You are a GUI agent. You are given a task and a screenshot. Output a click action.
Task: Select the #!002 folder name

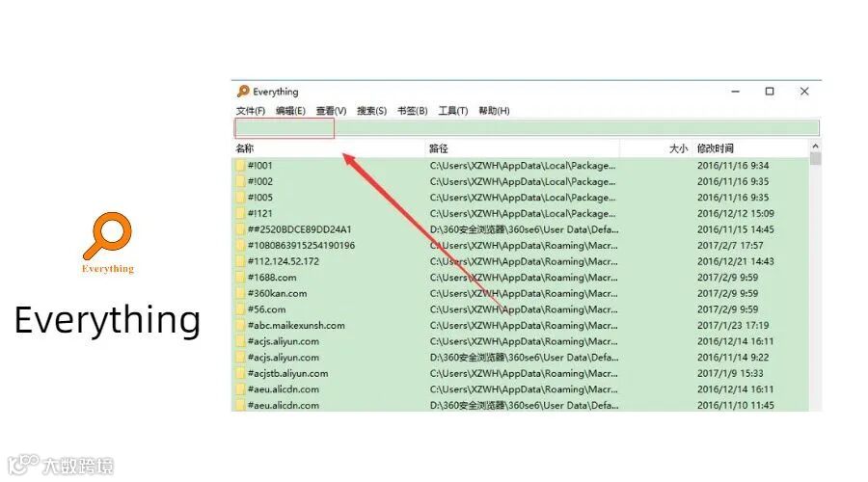click(x=259, y=181)
